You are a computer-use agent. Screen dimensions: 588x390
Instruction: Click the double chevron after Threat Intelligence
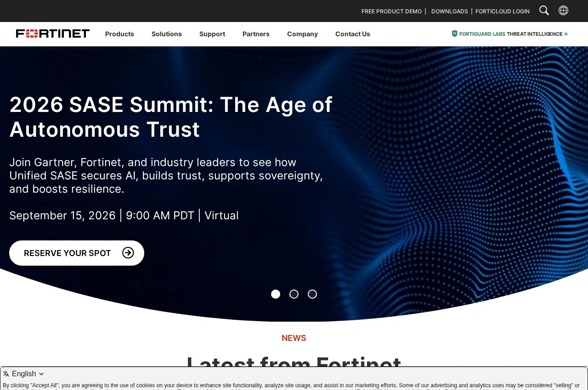[x=566, y=34]
